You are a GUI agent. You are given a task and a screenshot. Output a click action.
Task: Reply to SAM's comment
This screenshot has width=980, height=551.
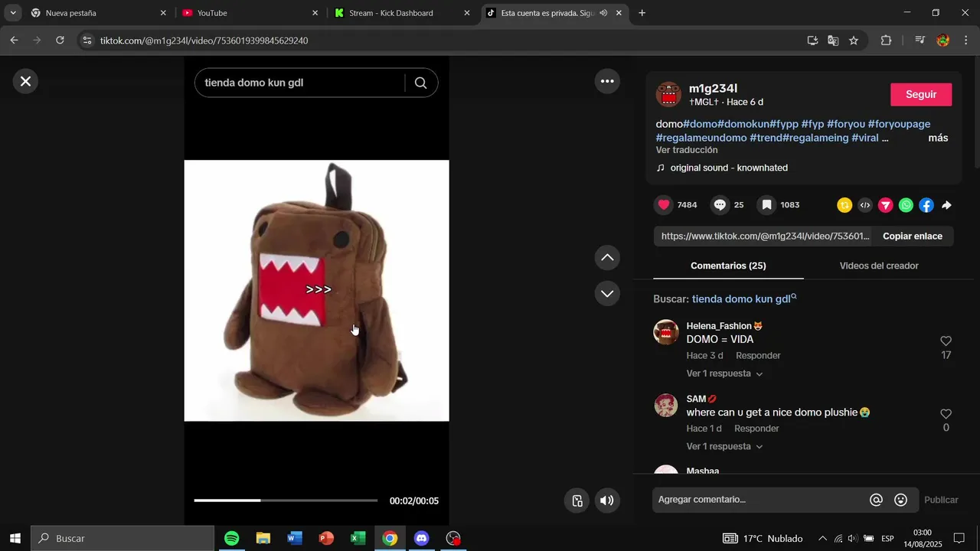click(x=756, y=429)
